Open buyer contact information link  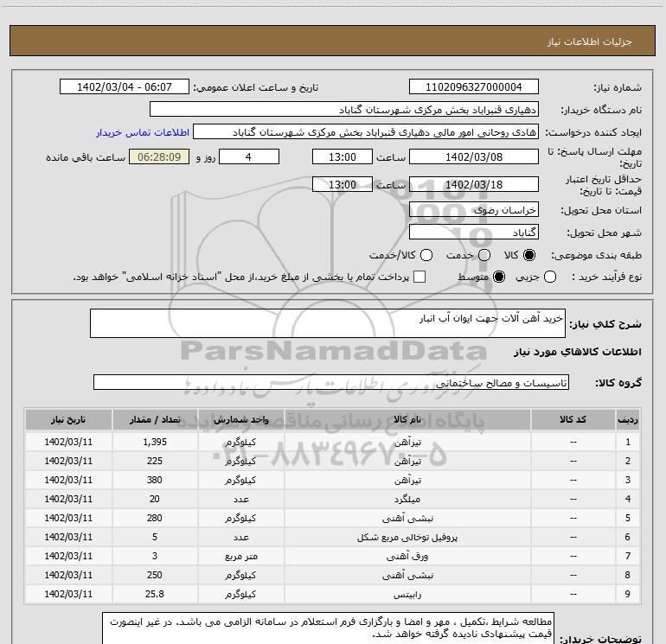(143, 132)
